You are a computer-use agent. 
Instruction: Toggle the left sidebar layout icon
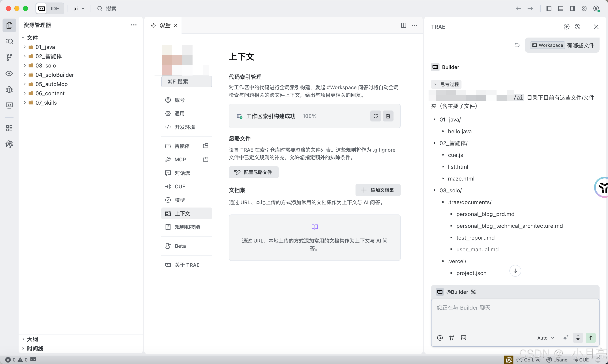point(549,9)
